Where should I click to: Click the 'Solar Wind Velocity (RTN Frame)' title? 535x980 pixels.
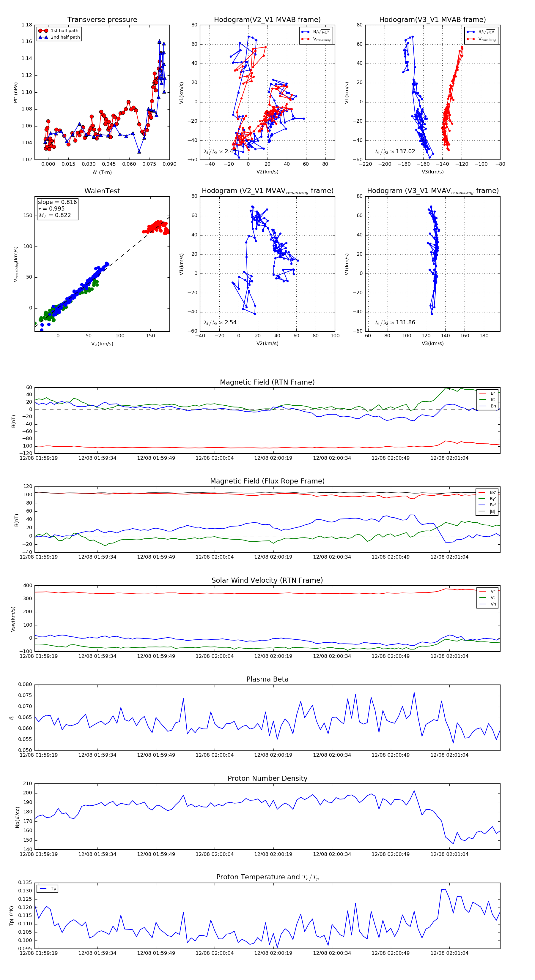(x=267, y=580)
